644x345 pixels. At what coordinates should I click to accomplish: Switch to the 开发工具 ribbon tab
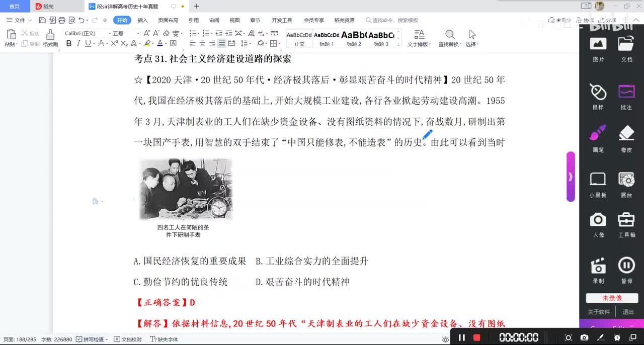click(x=282, y=20)
